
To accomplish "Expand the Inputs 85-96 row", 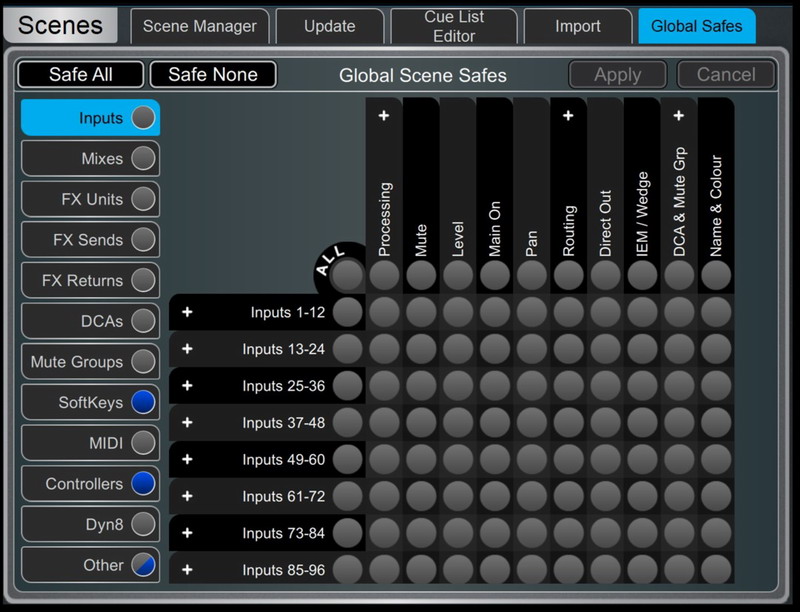I will point(187,569).
